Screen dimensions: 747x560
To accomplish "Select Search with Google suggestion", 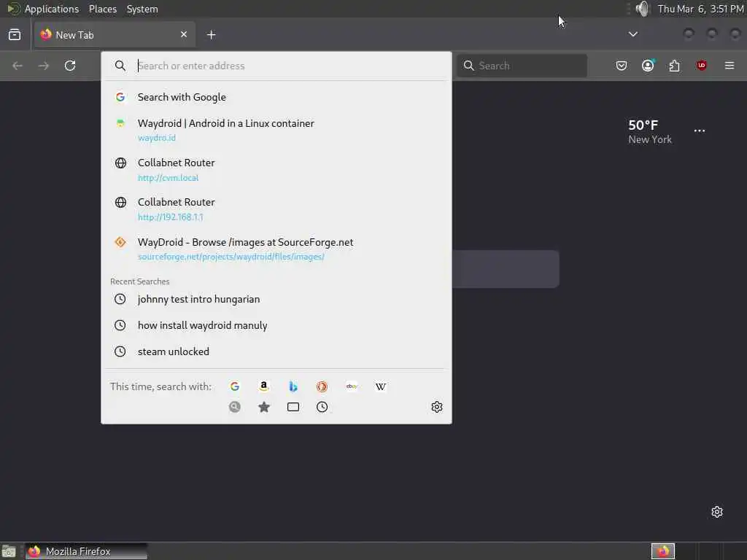I will [276, 97].
